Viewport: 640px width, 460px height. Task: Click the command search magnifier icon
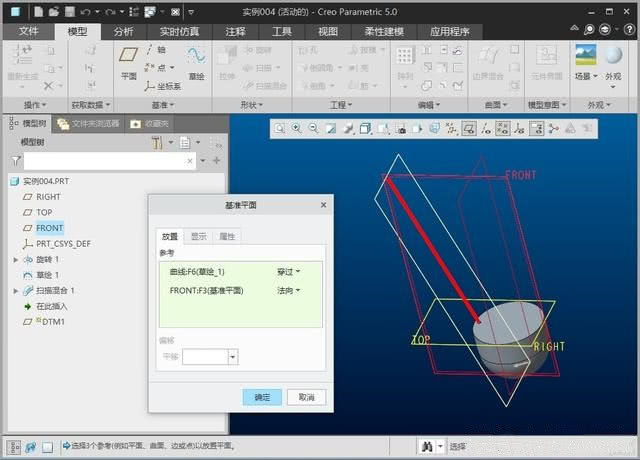pos(589,29)
